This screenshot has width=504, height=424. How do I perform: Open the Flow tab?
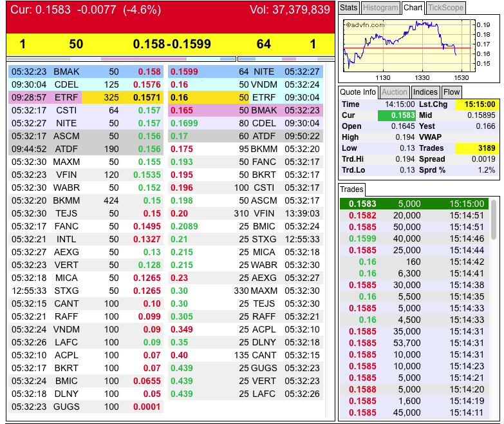(x=452, y=92)
